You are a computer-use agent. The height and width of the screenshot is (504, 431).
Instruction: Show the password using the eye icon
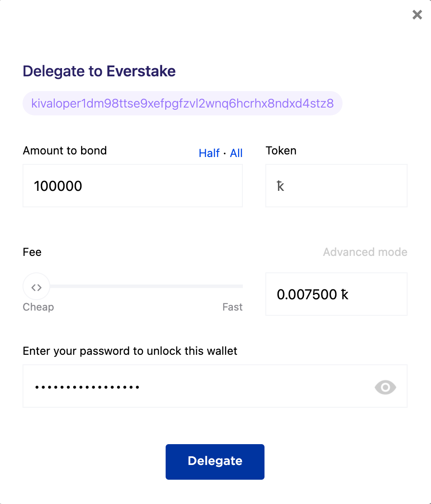(385, 387)
